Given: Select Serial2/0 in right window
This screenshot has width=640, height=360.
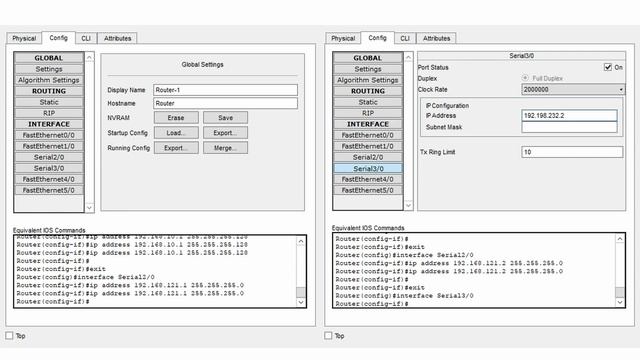Looking at the screenshot, I should (368, 157).
